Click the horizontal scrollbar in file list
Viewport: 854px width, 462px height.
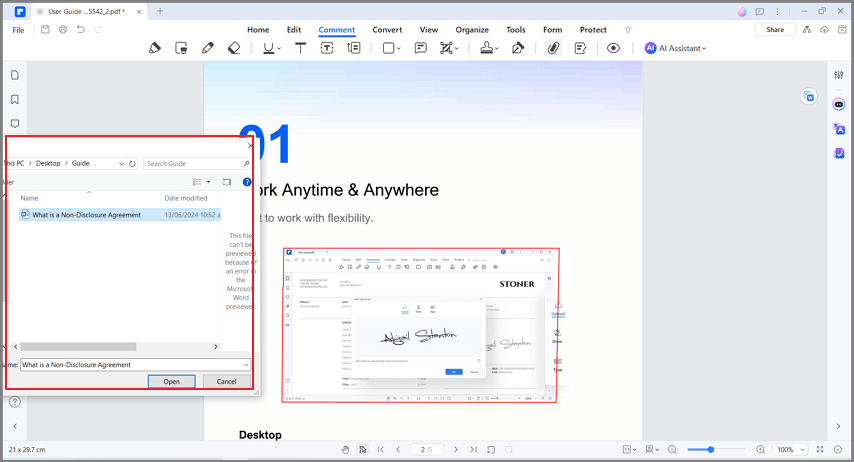coord(78,346)
